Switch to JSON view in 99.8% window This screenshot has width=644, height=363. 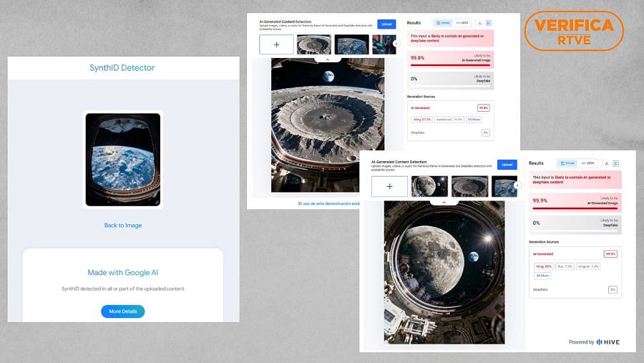tap(462, 23)
